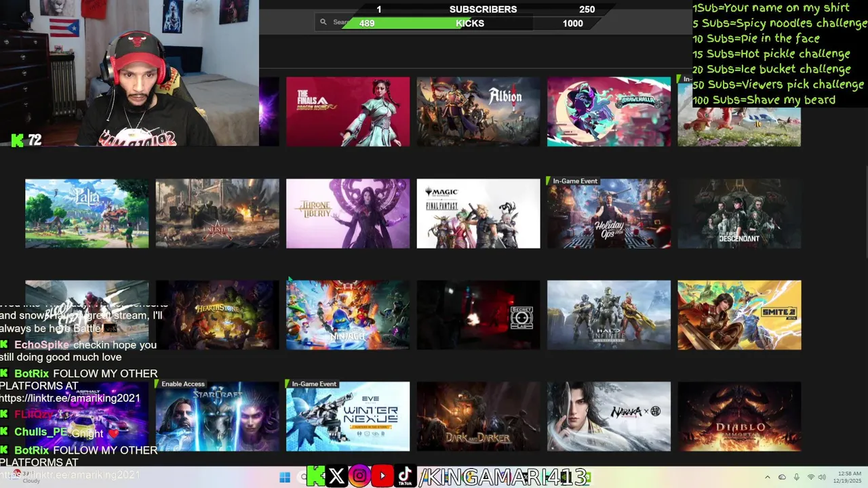Open the Smite 2 game tile
The image size is (868, 488).
740,315
